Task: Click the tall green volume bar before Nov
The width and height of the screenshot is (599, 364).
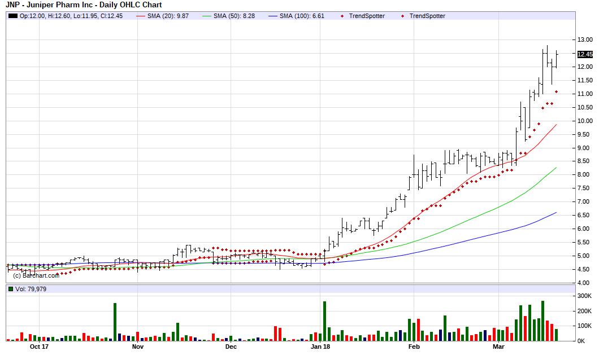Action: pyautogui.click(x=115, y=322)
